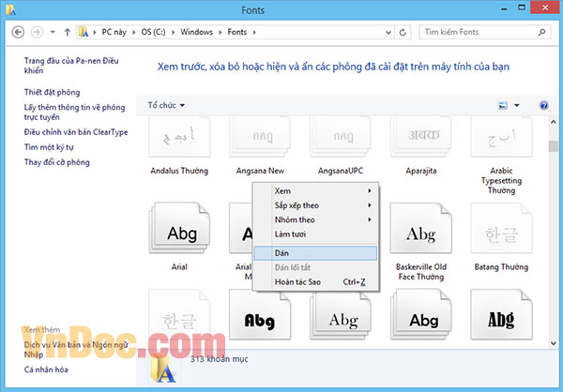The height and width of the screenshot is (392, 563).
Task: Click the change view icon
Action: pyautogui.click(x=503, y=105)
